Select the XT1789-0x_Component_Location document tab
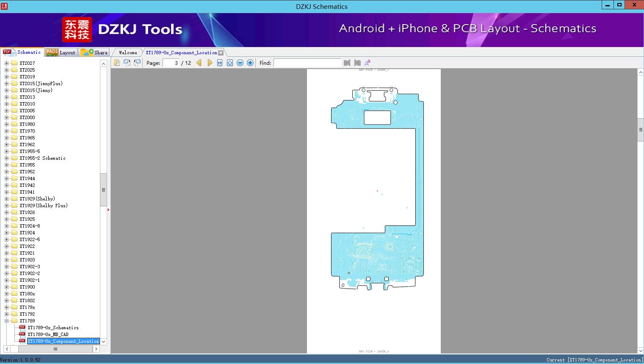This screenshot has width=644, height=364. coord(181,53)
